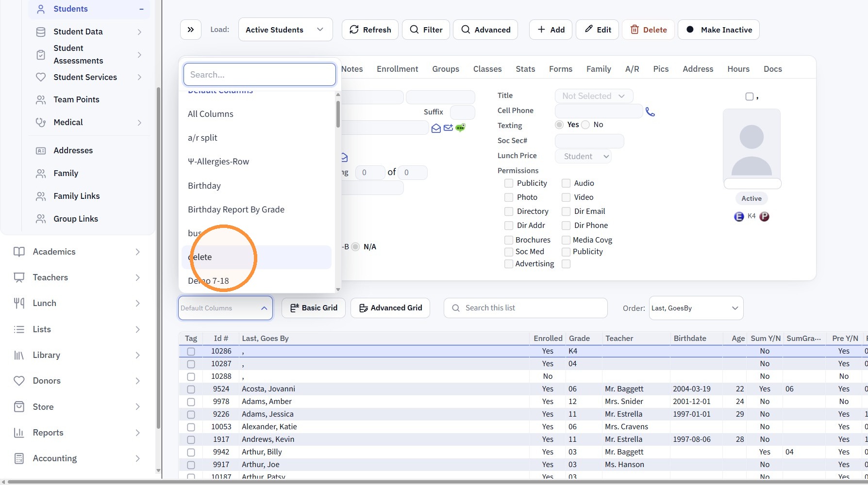Enable the Audio permission checkbox
The height and width of the screenshot is (485, 868).
tap(566, 183)
